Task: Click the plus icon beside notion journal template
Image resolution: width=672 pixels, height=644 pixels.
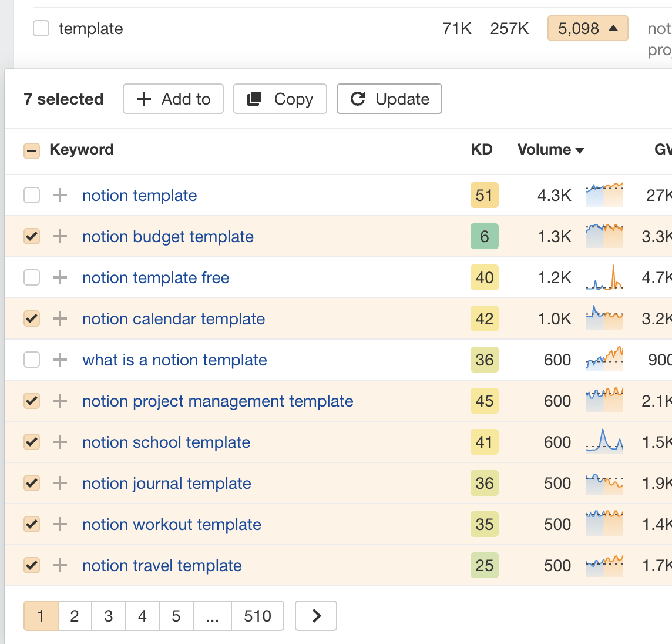Action: (59, 483)
